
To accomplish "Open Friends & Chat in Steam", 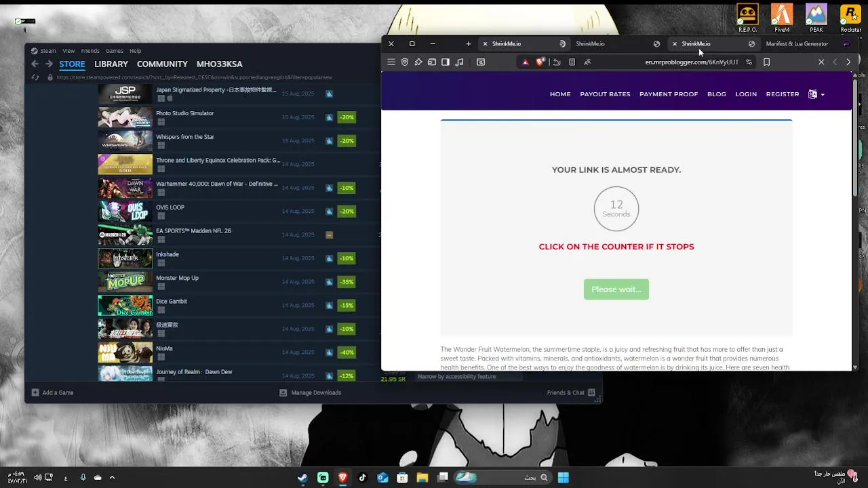I will coord(571,392).
